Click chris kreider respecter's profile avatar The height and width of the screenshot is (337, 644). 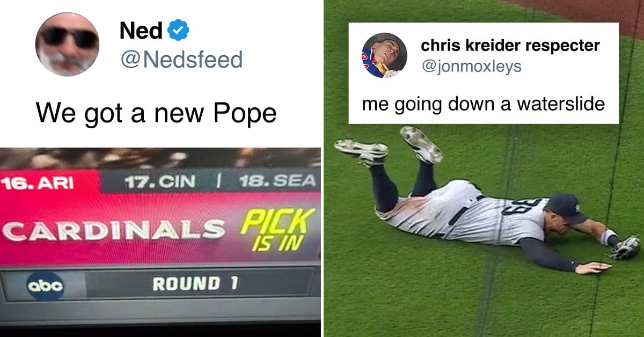point(384,55)
